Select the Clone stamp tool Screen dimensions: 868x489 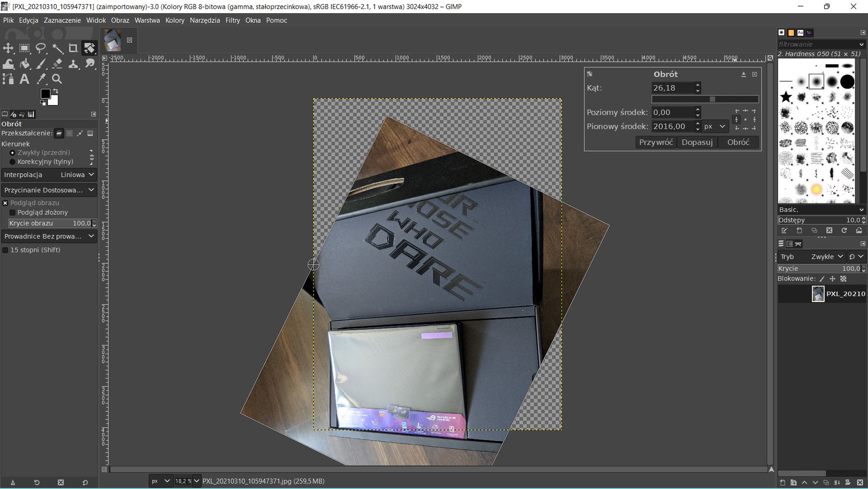(x=73, y=64)
